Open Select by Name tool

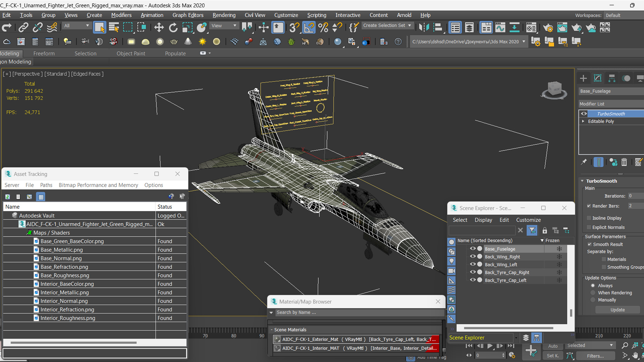114,27
